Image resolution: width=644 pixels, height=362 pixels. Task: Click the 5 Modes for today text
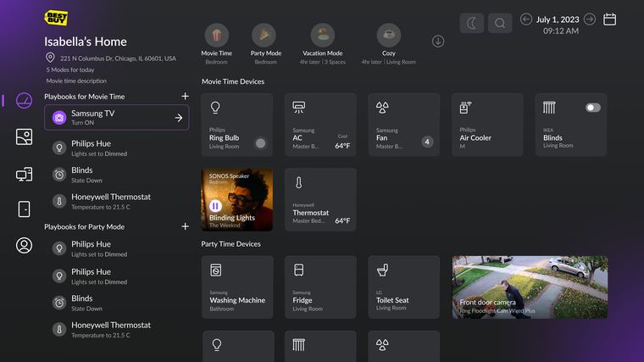coord(70,70)
